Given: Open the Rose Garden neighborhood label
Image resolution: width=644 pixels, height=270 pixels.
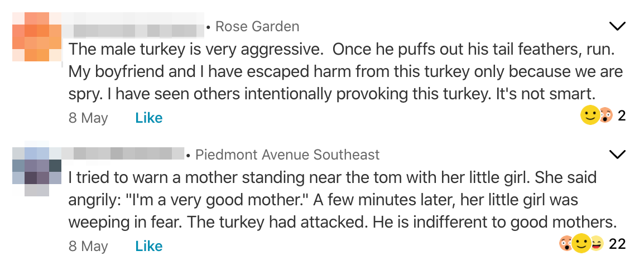Looking at the screenshot, I should coord(257,26).
